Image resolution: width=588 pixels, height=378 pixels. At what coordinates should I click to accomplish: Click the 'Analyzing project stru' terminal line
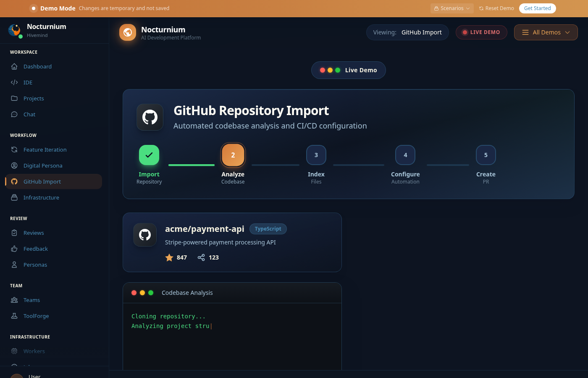click(171, 326)
